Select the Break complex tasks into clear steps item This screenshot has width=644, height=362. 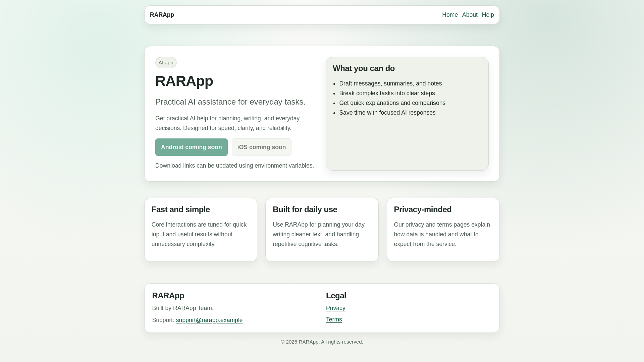[x=387, y=93]
